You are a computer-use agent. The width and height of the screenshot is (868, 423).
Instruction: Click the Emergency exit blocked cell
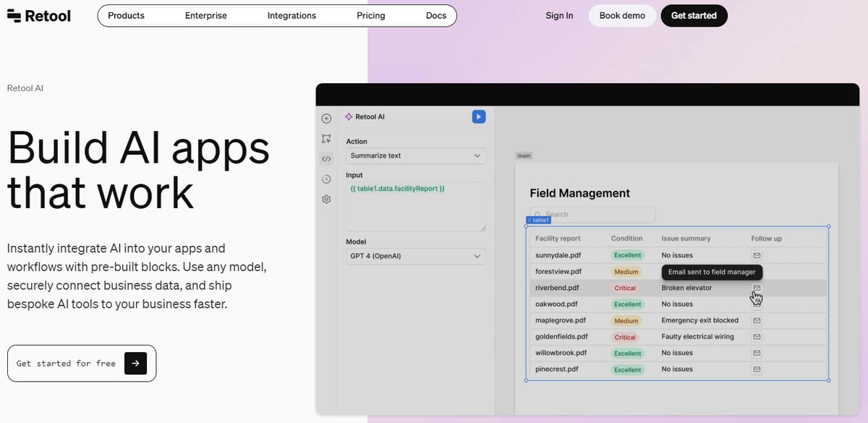point(700,320)
